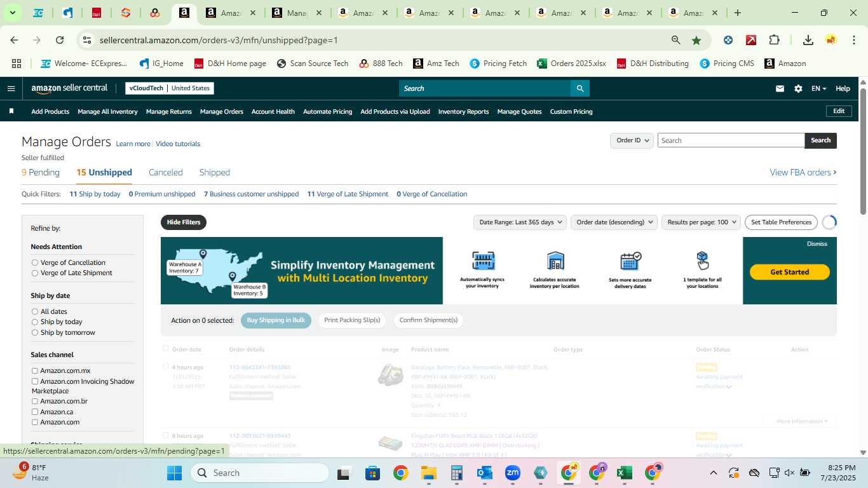Open vCloudTech United States account switcher
This screenshot has width=868, height=488.
coord(169,88)
